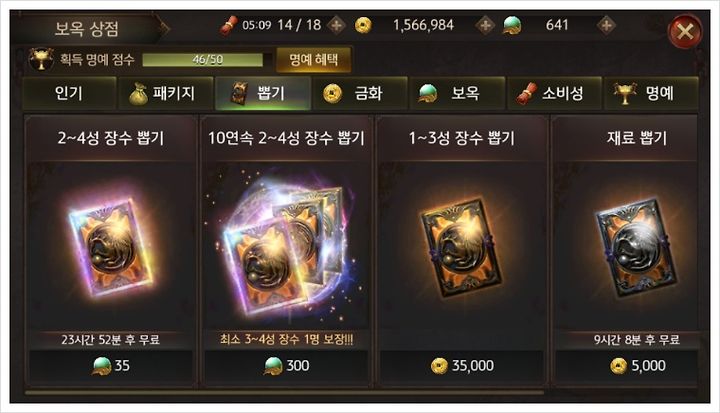Open the 명예 혜택 button
The image size is (720, 413).
tap(314, 60)
